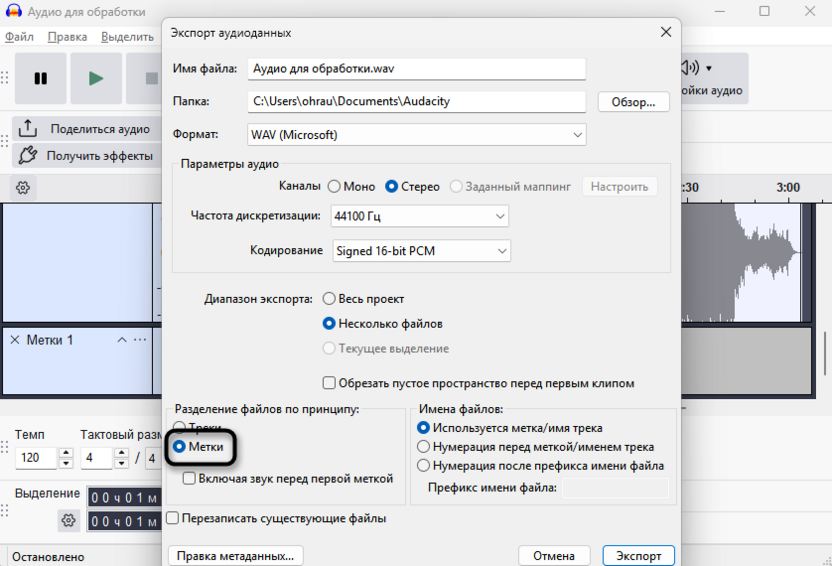This screenshot has width=832, height=566.
Task: Select Моно channel option
Action: tap(334, 187)
